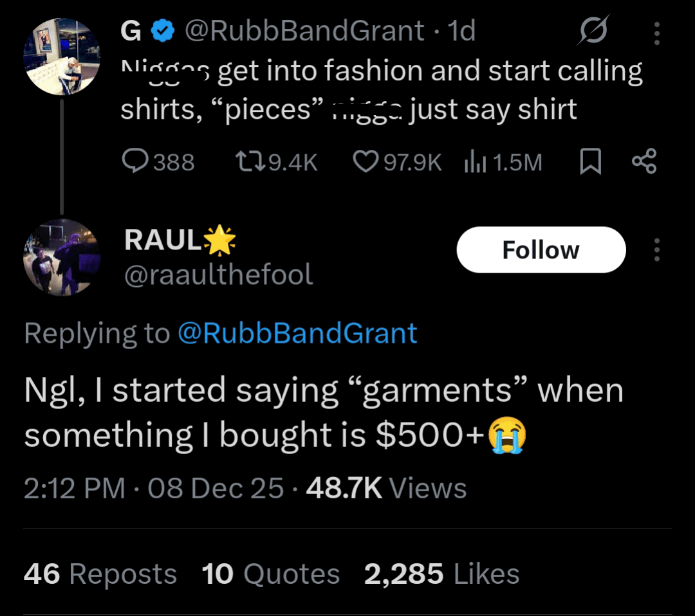The width and height of the screenshot is (695, 616).
Task: Open the @RubbBandGrant handle in header
Action: (x=304, y=30)
